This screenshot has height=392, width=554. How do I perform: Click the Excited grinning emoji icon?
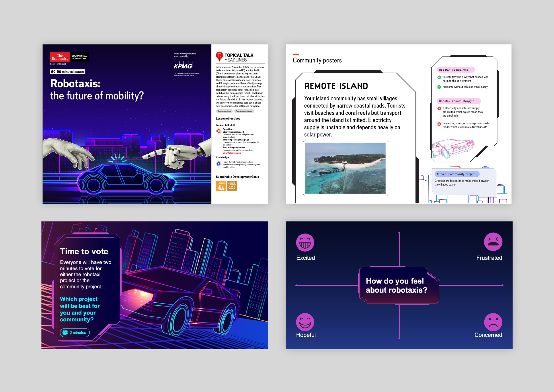click(x=305, y=242)
